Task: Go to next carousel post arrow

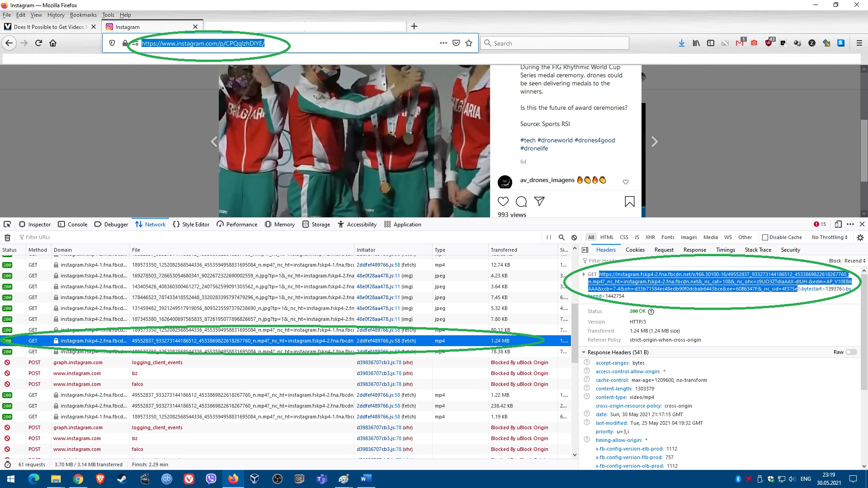Action: 654,141
